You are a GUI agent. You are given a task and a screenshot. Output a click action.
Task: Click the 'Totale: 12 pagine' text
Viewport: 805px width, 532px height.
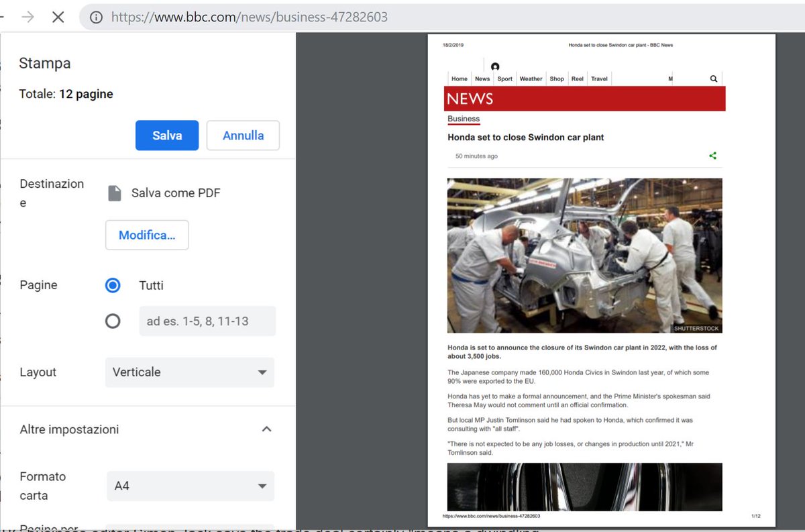[x=66, y=94]
